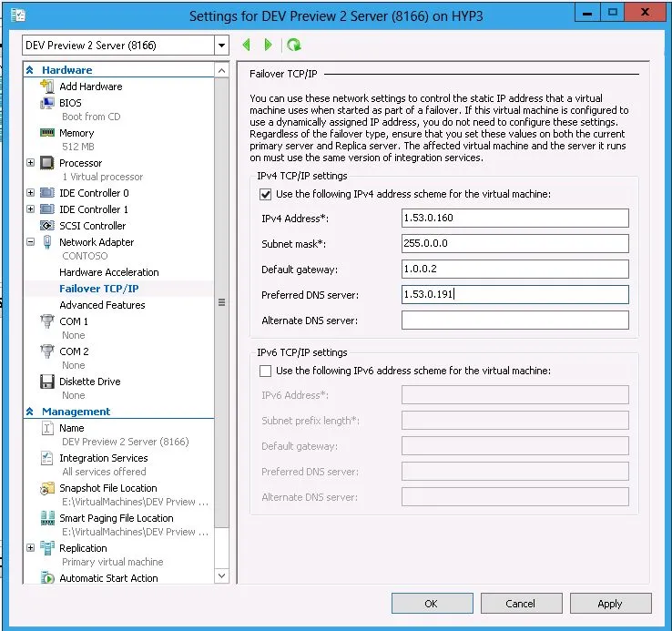Collapse the Network Adapter tree node
The width and height of the screenshot is (672, 631).
pos(30,242)
